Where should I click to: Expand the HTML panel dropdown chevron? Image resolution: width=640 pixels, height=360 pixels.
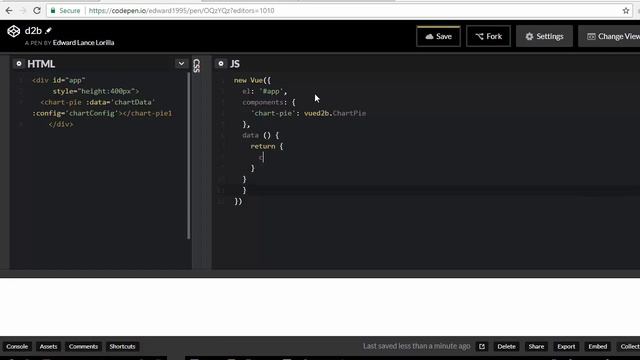pyautogui.click(x=181, y=64)
